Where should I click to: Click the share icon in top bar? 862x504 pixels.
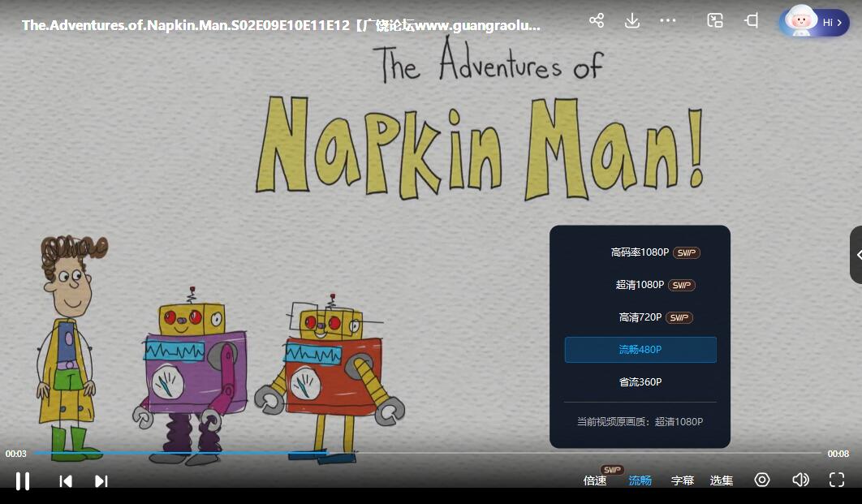[597, 21]
